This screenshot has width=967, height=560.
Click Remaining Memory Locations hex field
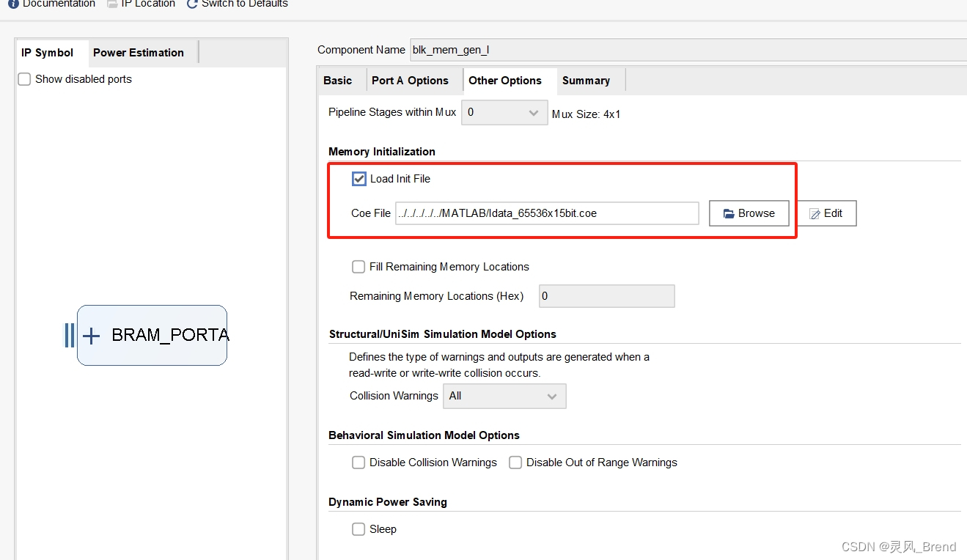607,296
